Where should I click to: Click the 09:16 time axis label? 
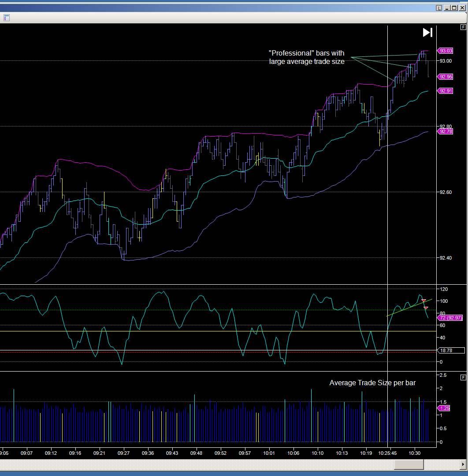point(75,453)
